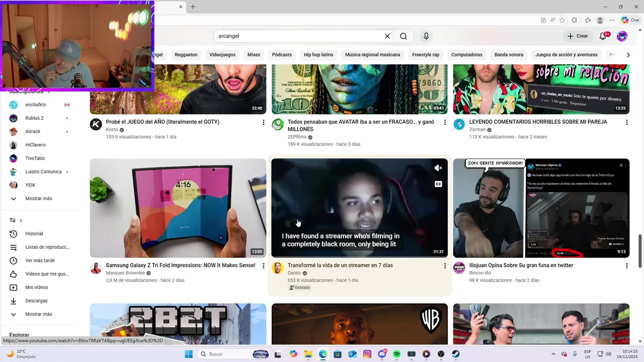Show more filter chips with right arrow

tap(628, 55)
